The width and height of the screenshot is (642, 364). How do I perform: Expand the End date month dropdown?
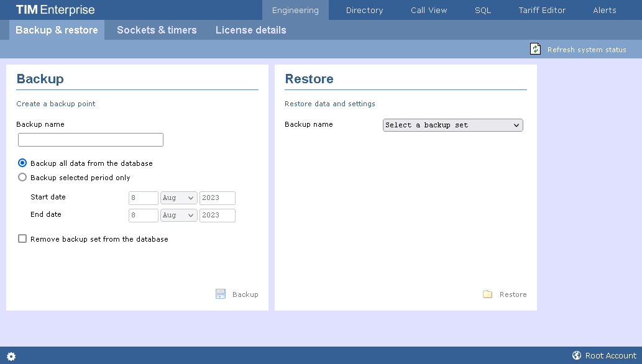coord(178,216)
